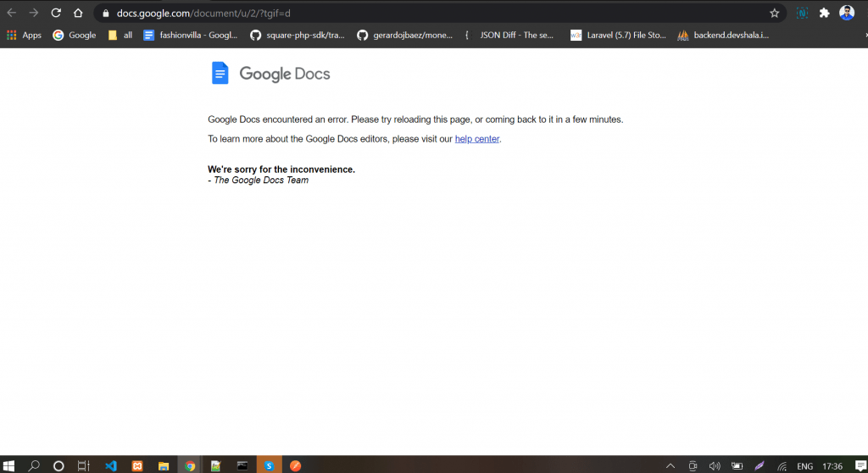Reload the page with the refresh icon

tap(56, 13)
